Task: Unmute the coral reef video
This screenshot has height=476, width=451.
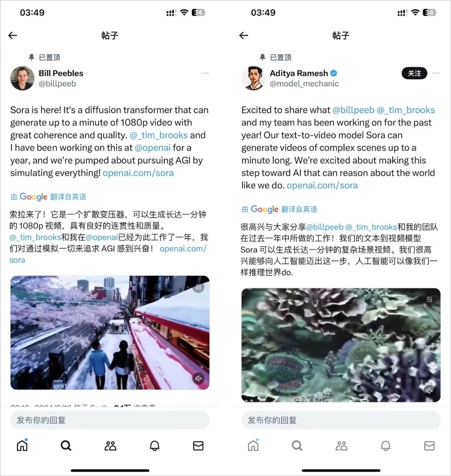Action: pyautogui.click(x=429, y=391)
